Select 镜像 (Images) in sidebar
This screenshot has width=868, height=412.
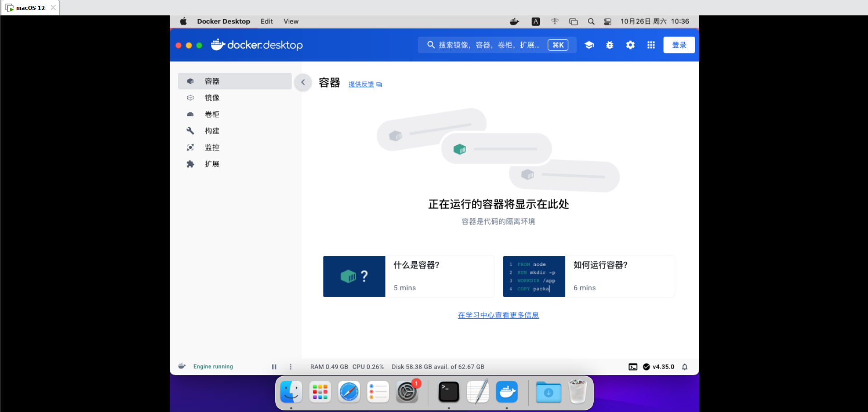[212, 98]
